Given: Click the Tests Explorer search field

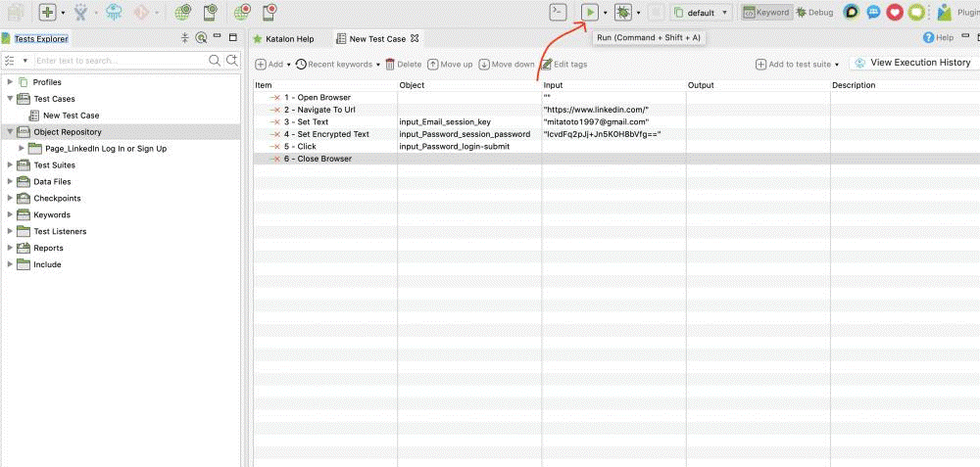Looking at the screenshot, I should pyautogui.click(x=121, y=61).
